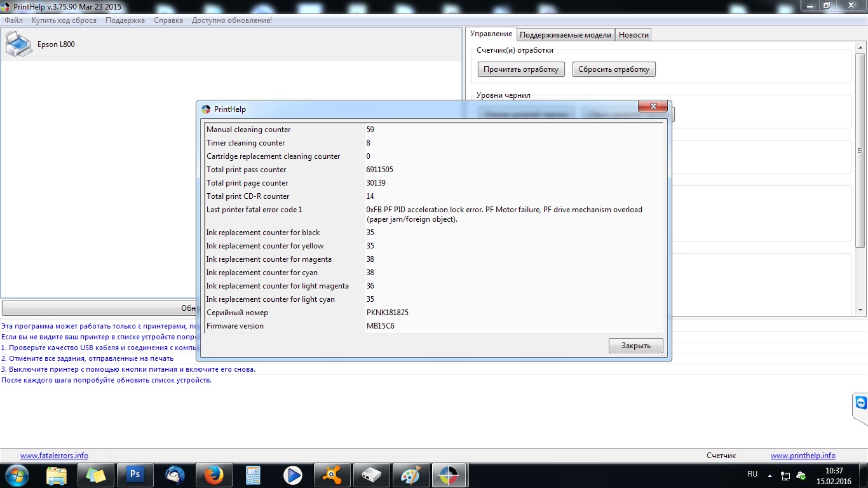Click the Счетчик status bar text
Image resolution: width=868 pixels, height=488 pixels.
[x=721, y=456]
